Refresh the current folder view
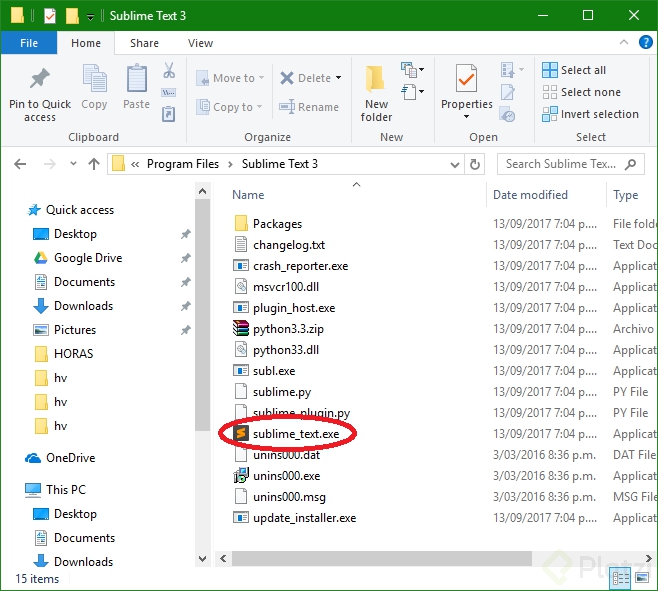The height and width of the screenshot is (591, 658). [x=475, y=164]
